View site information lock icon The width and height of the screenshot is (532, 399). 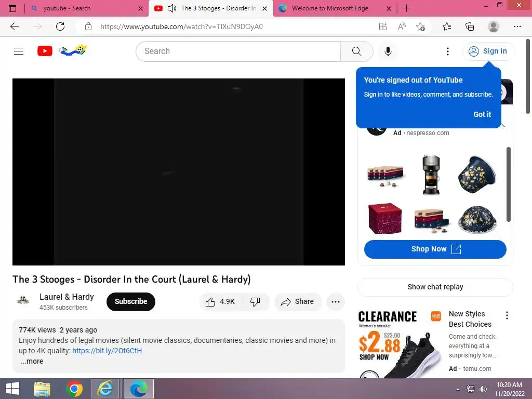coord(88,26)
